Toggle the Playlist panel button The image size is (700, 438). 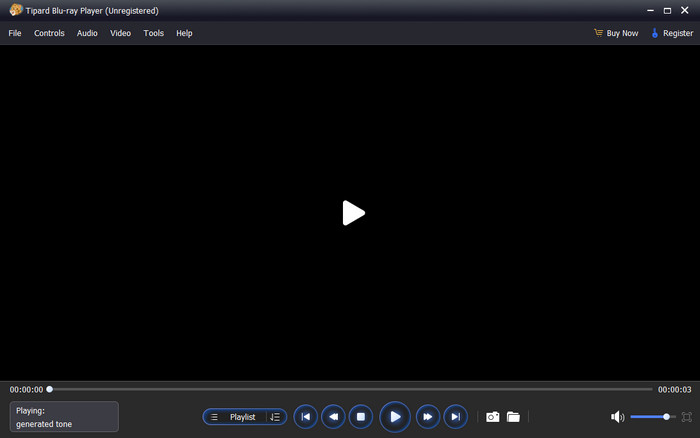tap(236, 417)
